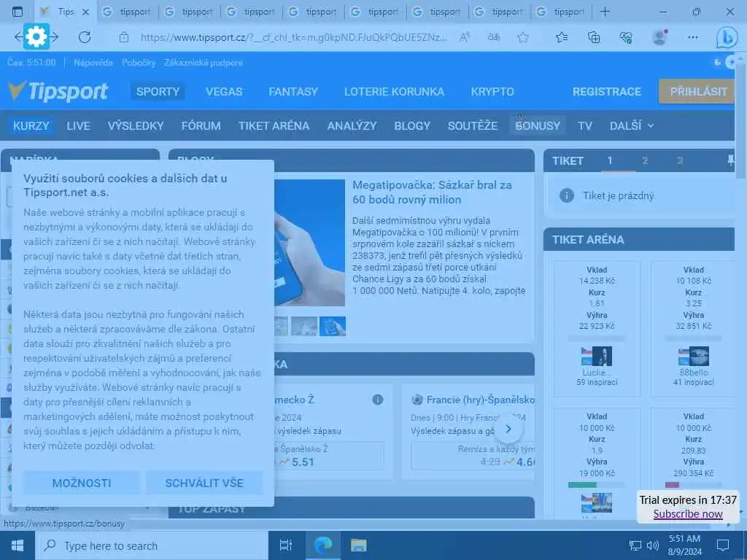This screenshot has height=560, width=747.
Task: Click SCHVÁLIT VŠE to accept cookies
Action: tap(204, 483)
